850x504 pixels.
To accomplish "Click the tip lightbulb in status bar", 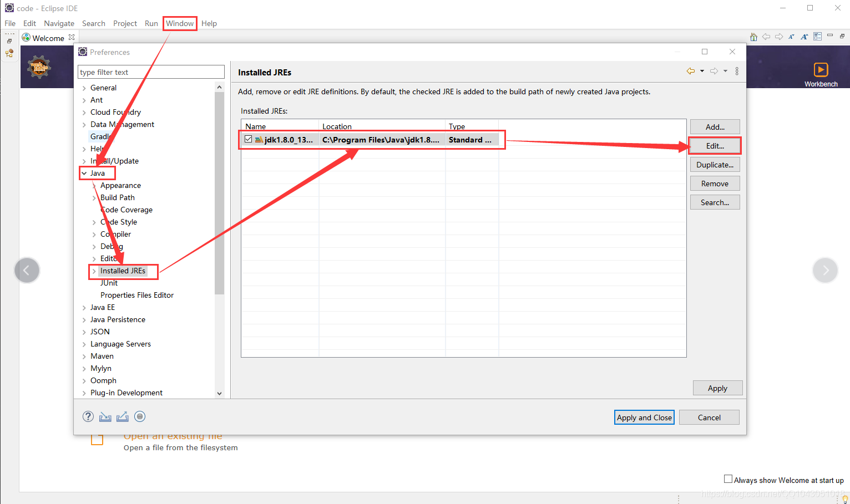I will 845,499.
